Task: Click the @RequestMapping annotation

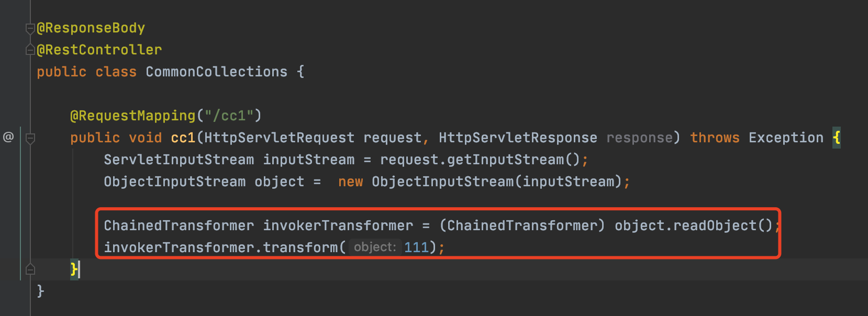Action: (132, 116)
